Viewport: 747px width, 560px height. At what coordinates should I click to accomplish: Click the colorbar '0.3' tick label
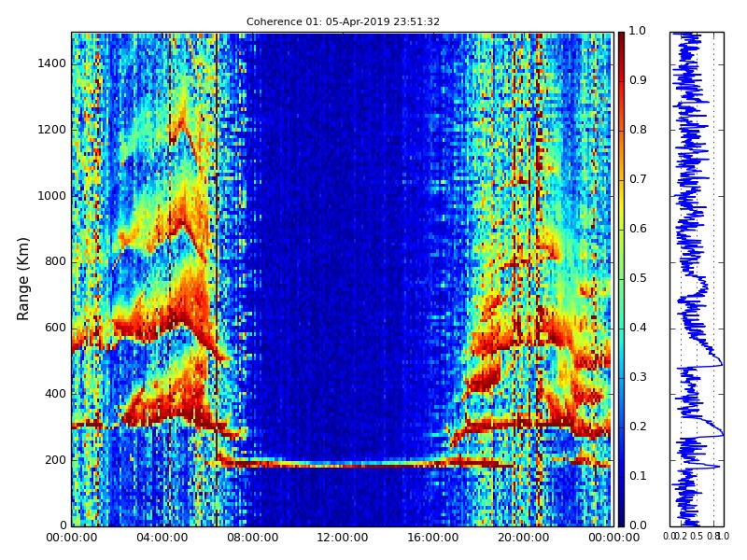click(638, 377)
